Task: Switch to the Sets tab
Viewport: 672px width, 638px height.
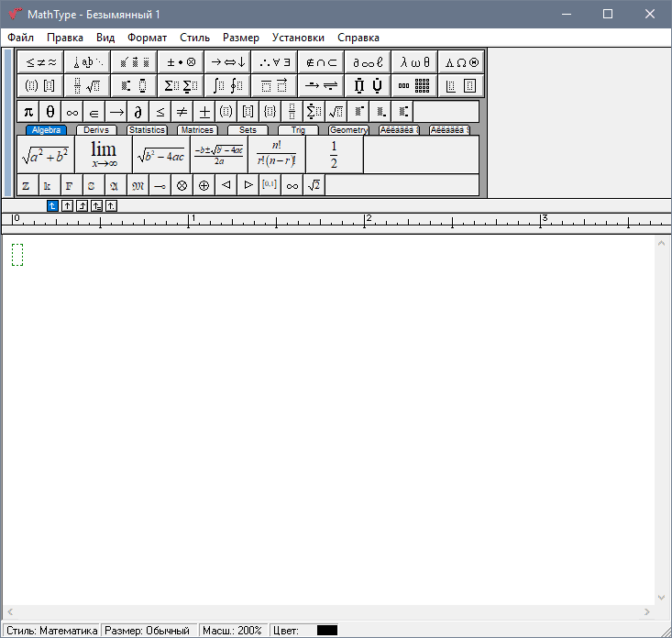Action: (x=248, y=130)
